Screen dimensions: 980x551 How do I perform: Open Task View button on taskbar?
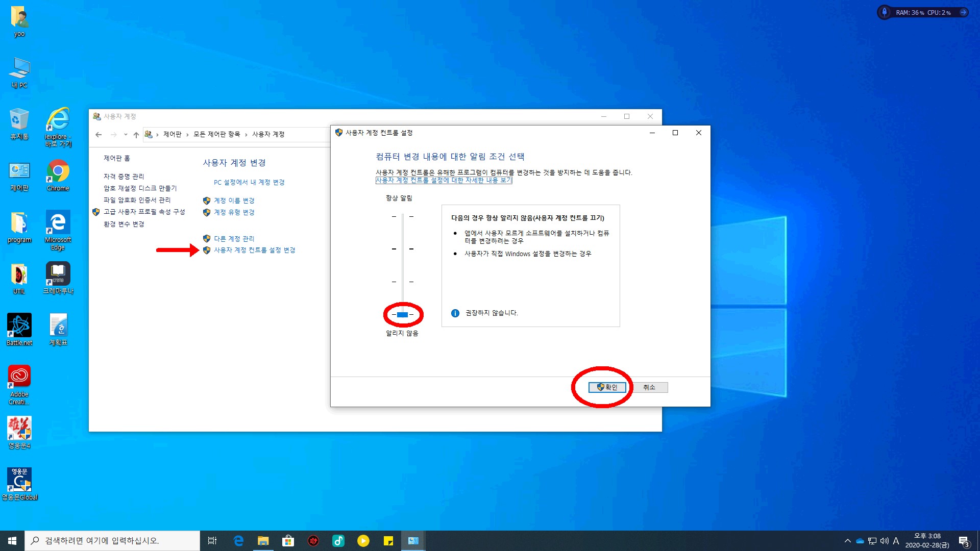212,541
